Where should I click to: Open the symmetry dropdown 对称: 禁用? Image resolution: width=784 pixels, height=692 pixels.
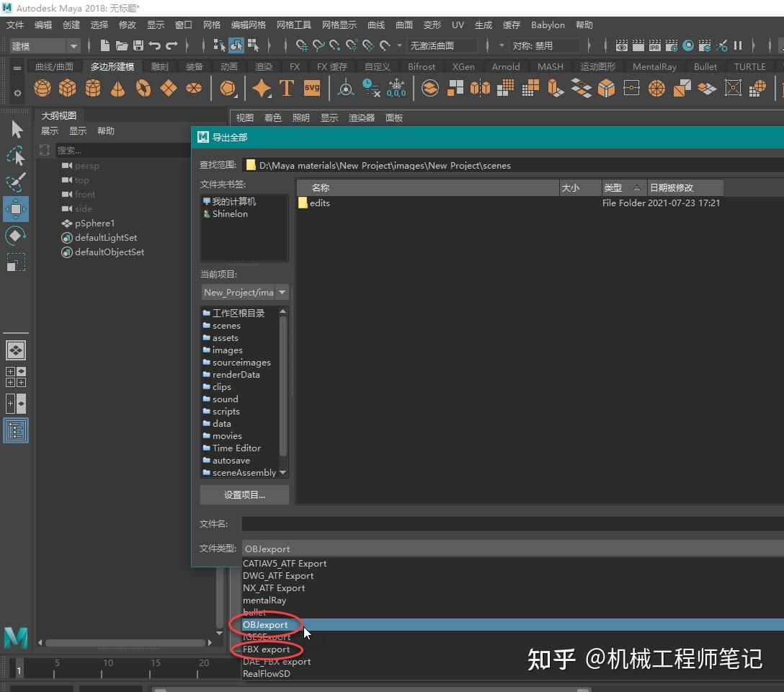(x=545, y=46)
